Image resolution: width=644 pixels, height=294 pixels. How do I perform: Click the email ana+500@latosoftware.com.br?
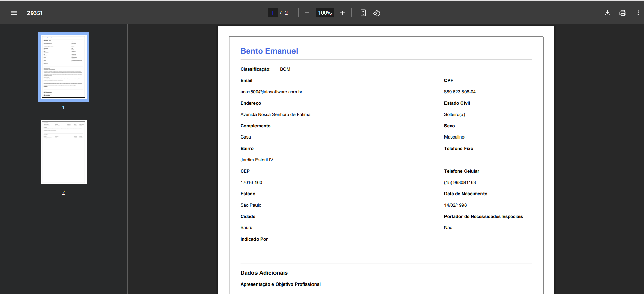tap(271, 92)
